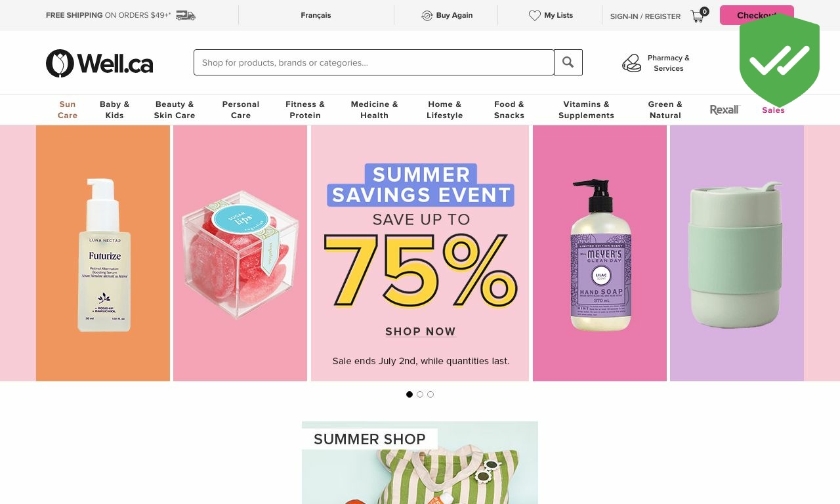The width and height of the screenshot is (840, 504).
Task: Click the Sign-In / Register link
Action: [x=645, y=16]
